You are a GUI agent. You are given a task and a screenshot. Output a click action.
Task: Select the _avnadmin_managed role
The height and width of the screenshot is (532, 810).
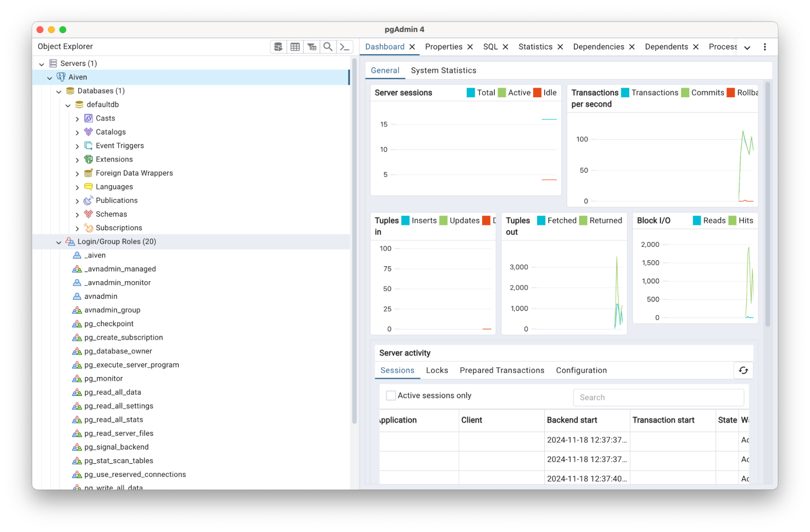click(120, 269)
